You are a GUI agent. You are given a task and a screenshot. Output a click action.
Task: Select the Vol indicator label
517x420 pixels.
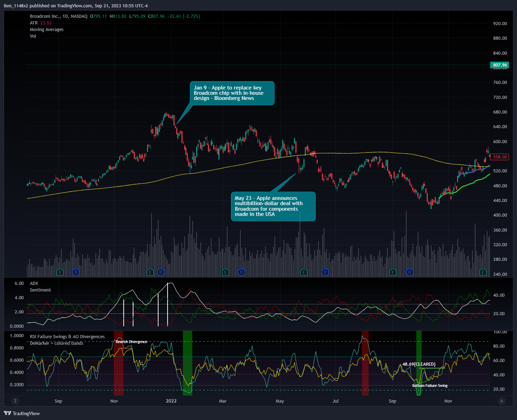click(33, 36)
